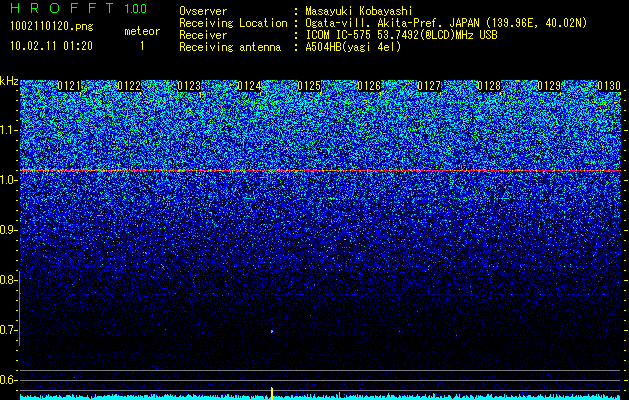Click the date stamp 10.02.11 01:20
This screenshot has width=629, height=400.
[x=51, y=46]
